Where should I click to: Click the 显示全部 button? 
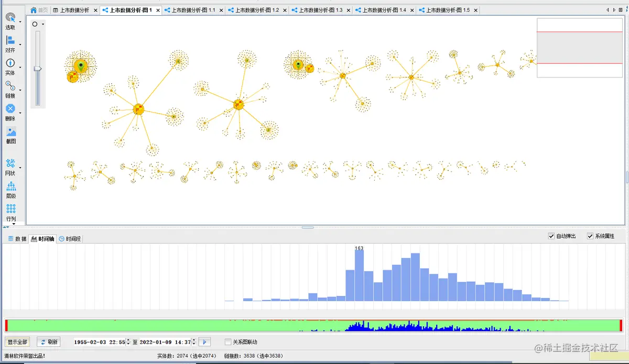(17, 342)
